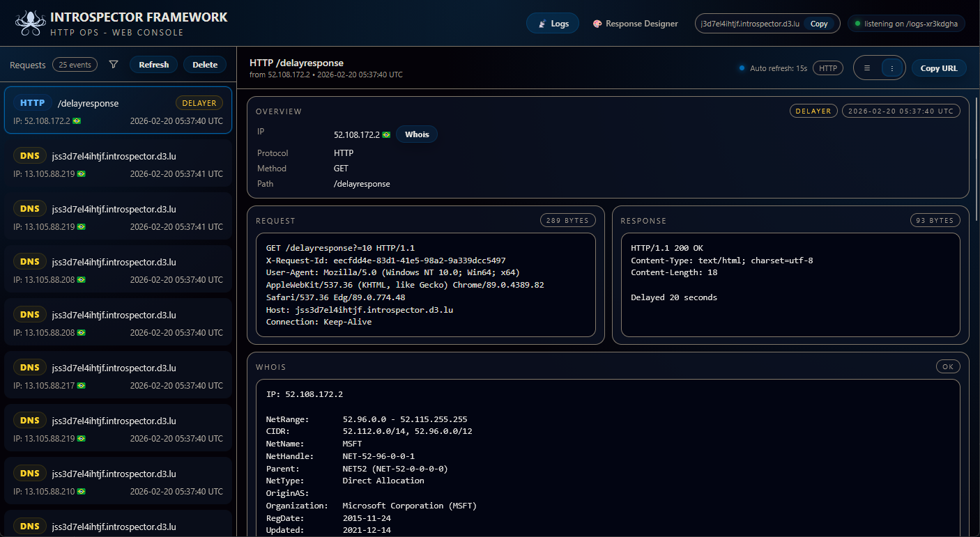
Task: Open the requests filter funnel icon
Action: click(114, 65)
